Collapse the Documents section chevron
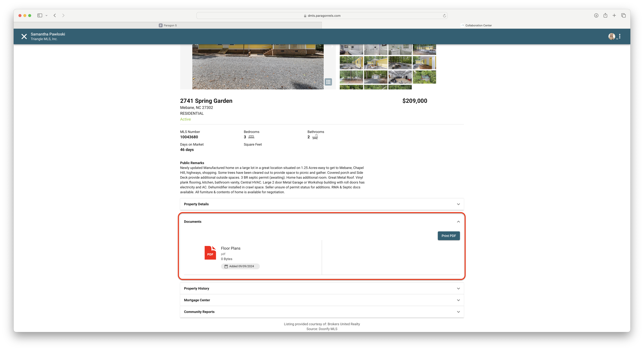 tap(458, 222)
